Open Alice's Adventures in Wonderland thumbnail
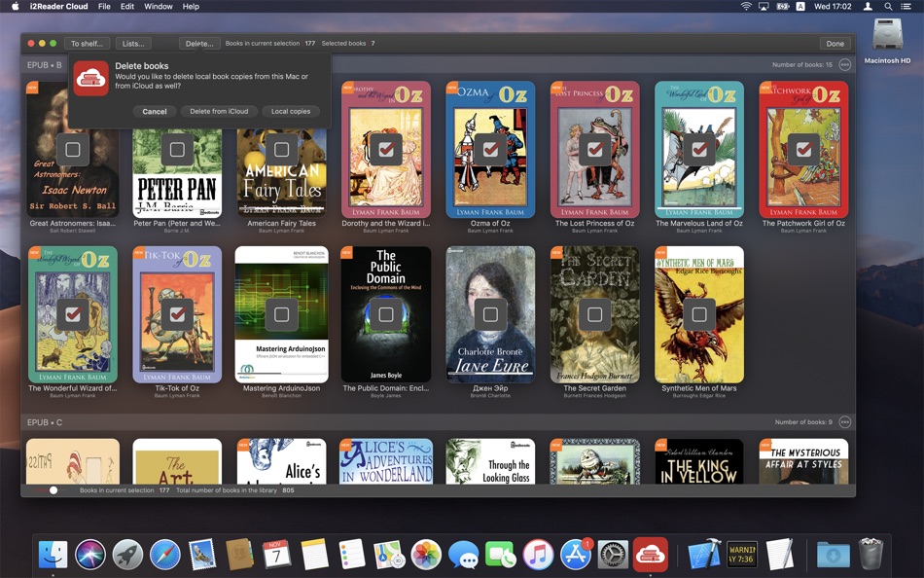The width and height of the screenshot is (924, 578). click(x=386, y=461)
